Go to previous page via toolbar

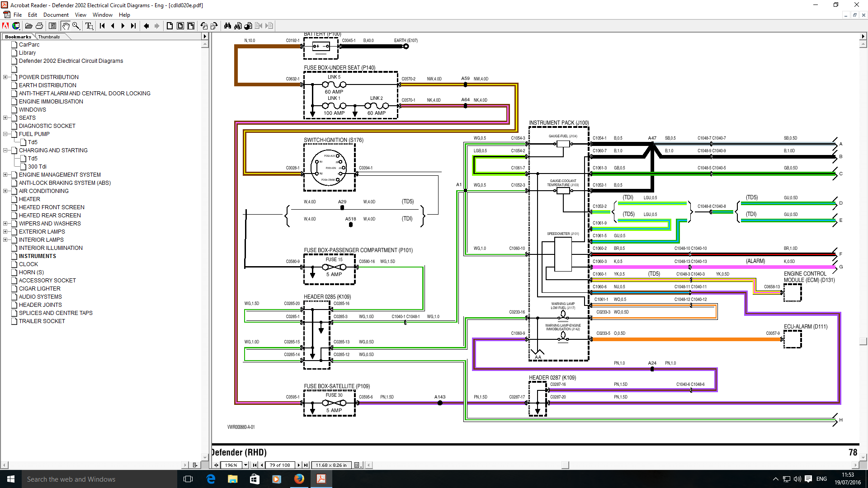(x=113, y=26)
